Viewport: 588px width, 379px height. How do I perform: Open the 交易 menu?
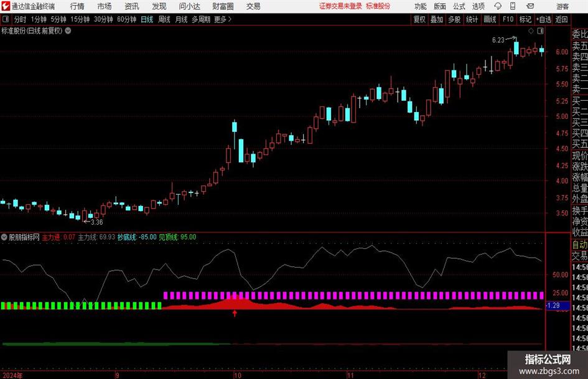coord(253,6)
